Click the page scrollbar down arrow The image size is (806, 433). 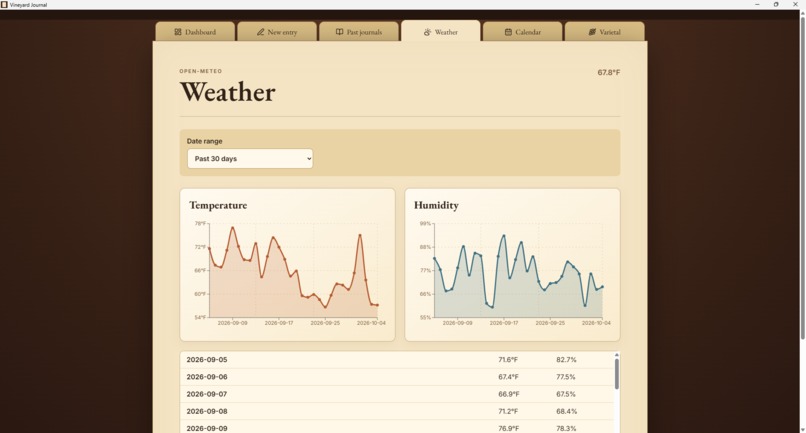(802, 429)
